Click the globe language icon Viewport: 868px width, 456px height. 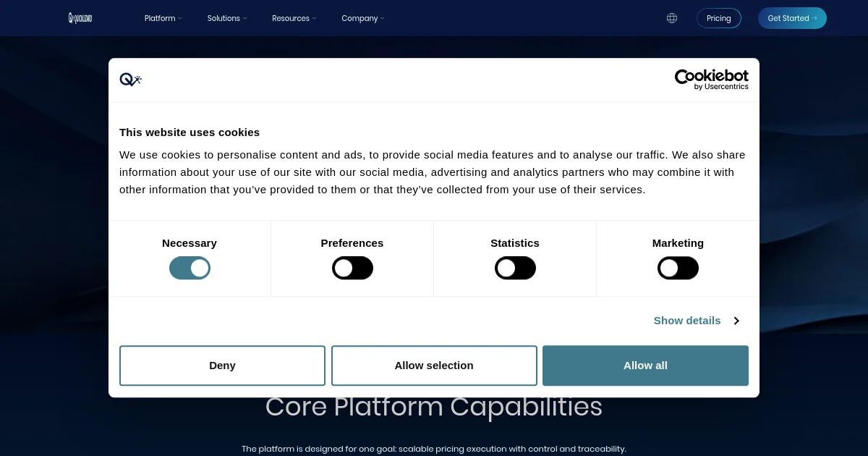672,18
